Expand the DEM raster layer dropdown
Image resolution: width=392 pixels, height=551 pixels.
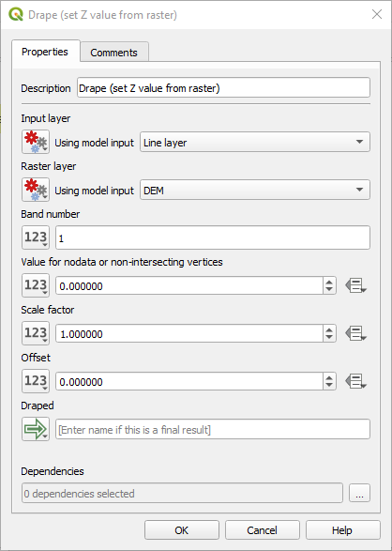255,190
